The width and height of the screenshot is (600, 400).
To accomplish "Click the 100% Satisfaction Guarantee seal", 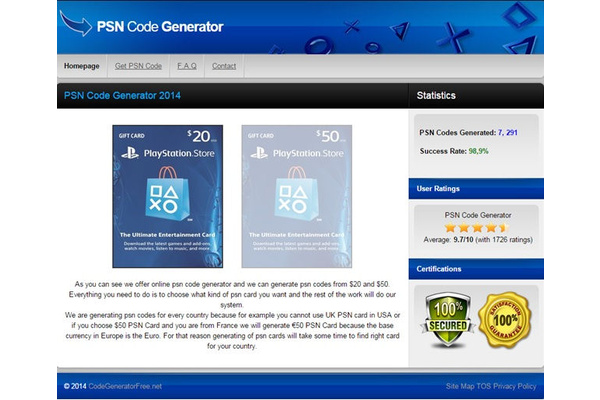I will tap(505, 320).
